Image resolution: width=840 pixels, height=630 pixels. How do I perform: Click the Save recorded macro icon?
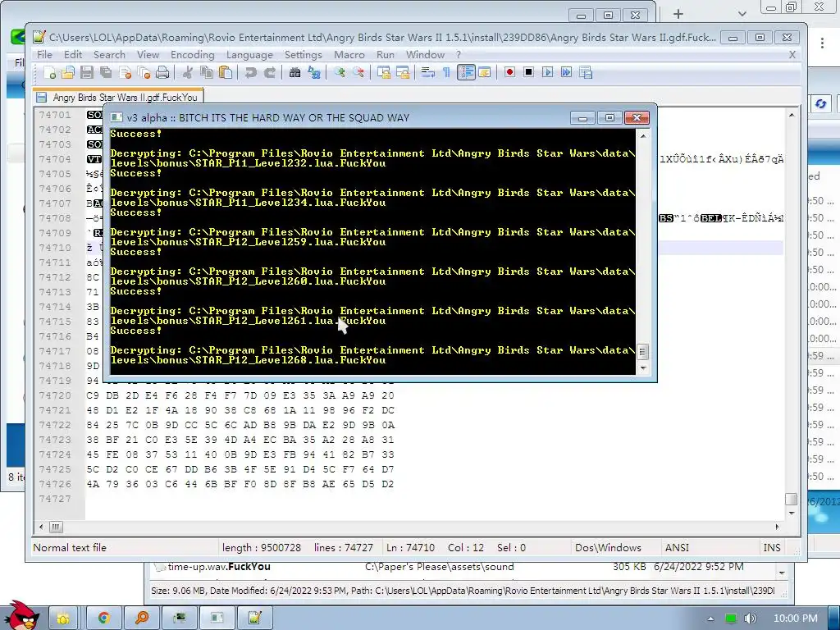(x=586, y=72)
